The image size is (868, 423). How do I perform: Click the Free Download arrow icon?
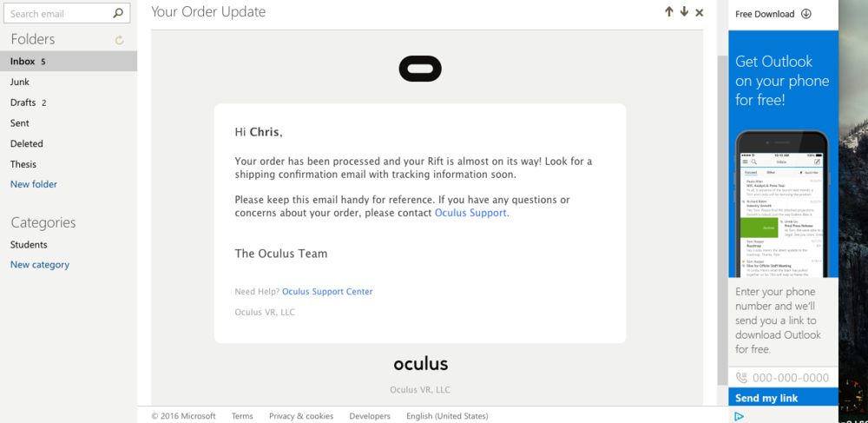point(806,14)
